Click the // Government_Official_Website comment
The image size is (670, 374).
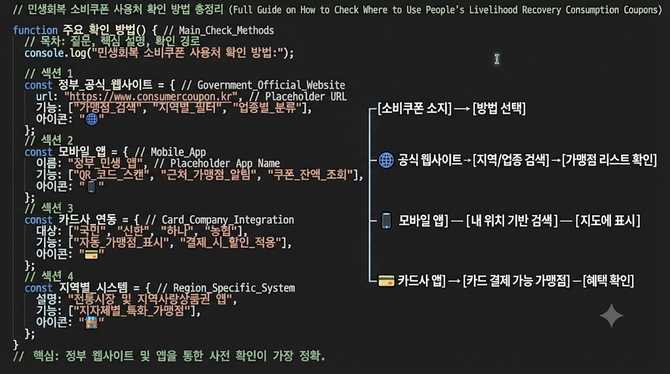coord(263,85)
